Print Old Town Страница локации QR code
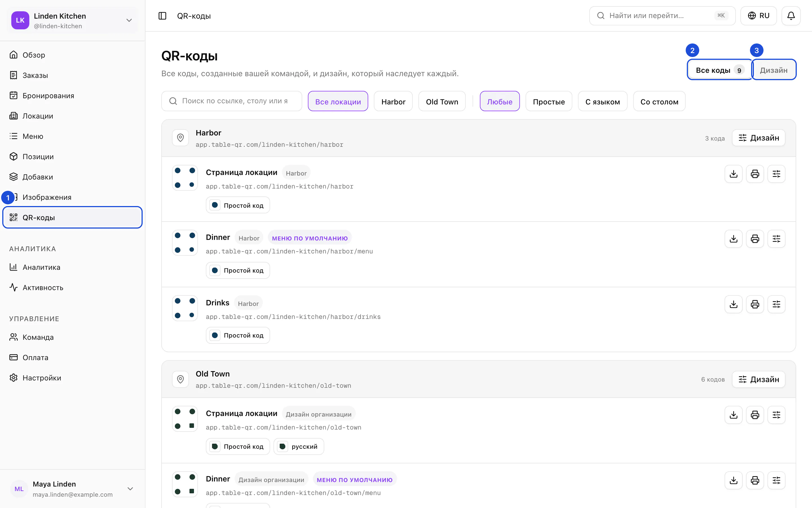This screenshot has width=812, height=508. 755,415
